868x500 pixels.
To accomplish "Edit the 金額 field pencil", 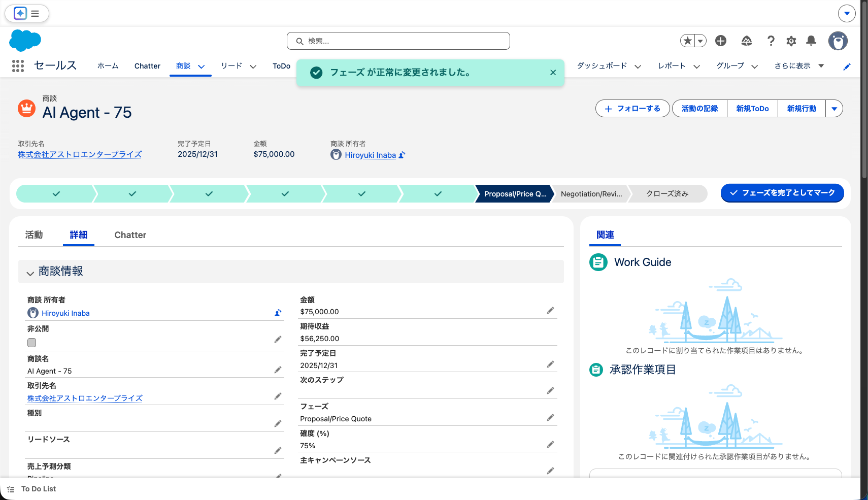I will tap(551, 310).
